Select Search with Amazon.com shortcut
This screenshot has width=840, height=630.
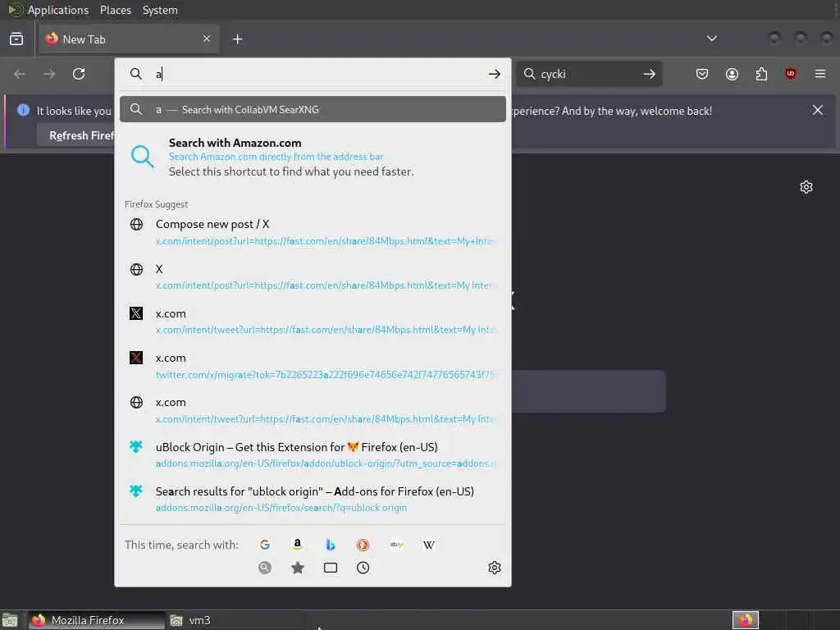coord(313,157)
